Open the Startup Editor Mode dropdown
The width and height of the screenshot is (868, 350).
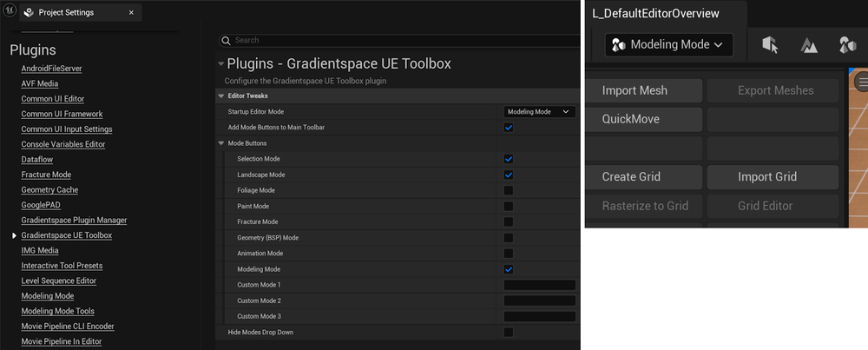point(539,111)
